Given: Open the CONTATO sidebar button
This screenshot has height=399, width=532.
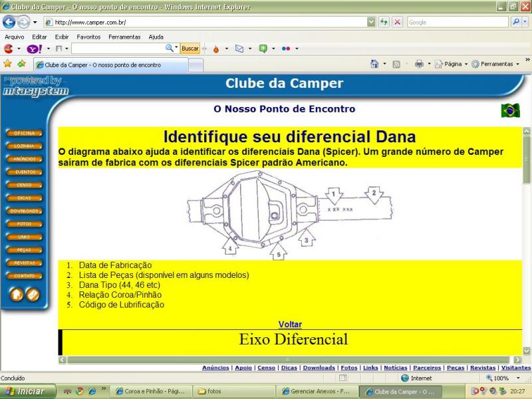Looking at the screenshot, I should [24, 276].
